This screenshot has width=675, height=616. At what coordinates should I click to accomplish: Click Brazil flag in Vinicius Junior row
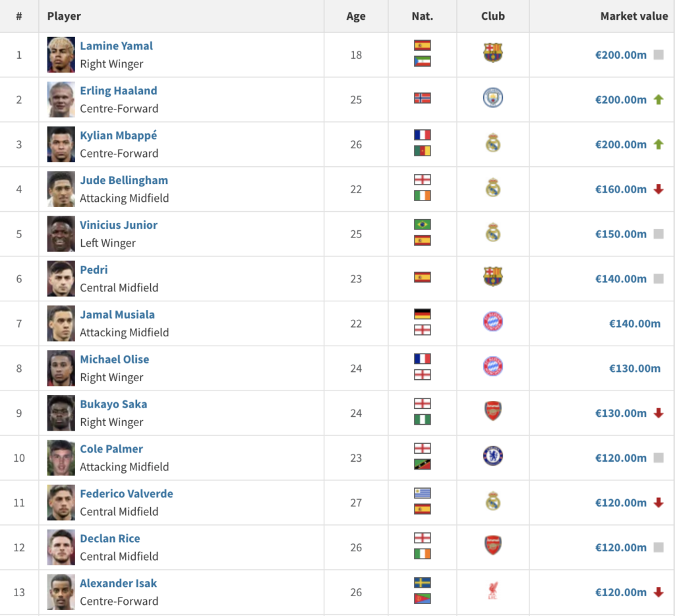click(422, 224)
